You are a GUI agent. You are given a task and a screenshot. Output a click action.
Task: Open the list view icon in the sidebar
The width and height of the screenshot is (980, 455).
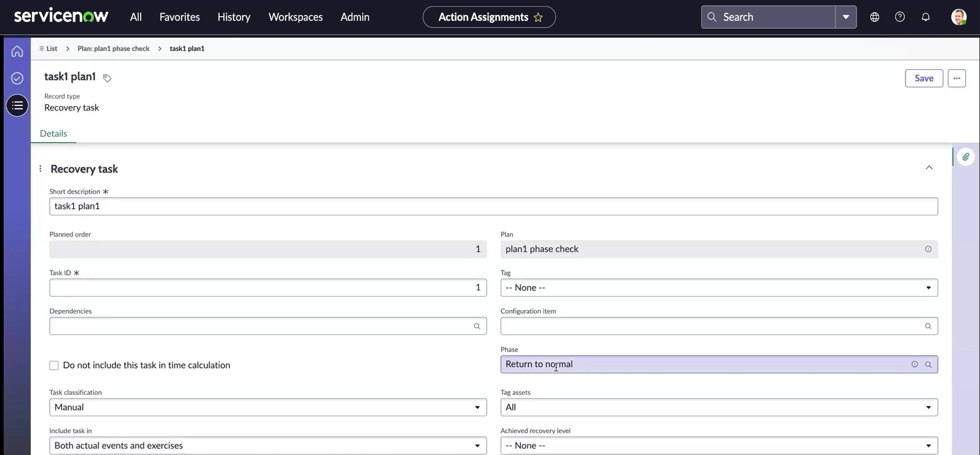(17, 106)
